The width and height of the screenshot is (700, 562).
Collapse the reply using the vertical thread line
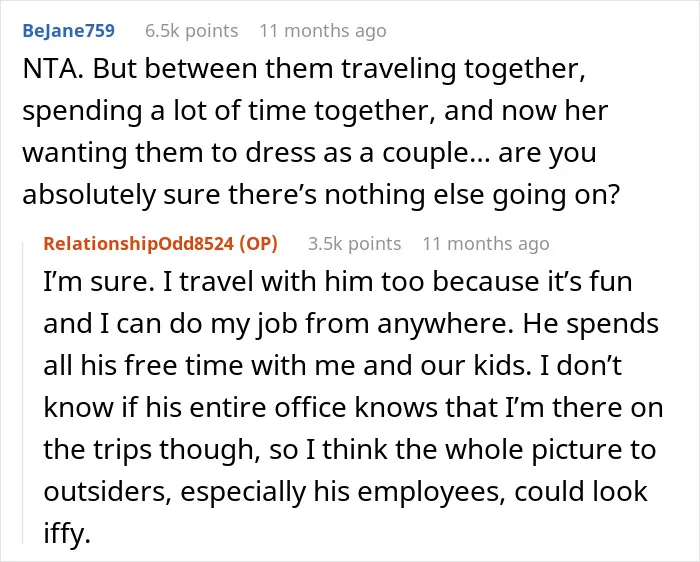click(23, 392)
